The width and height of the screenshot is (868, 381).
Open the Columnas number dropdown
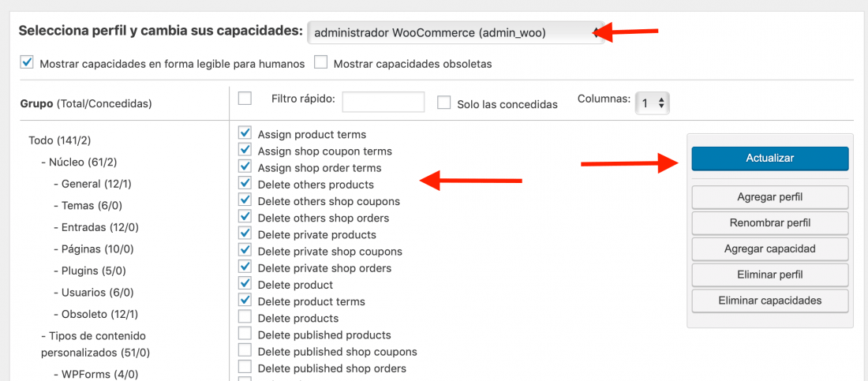(653, 103)
